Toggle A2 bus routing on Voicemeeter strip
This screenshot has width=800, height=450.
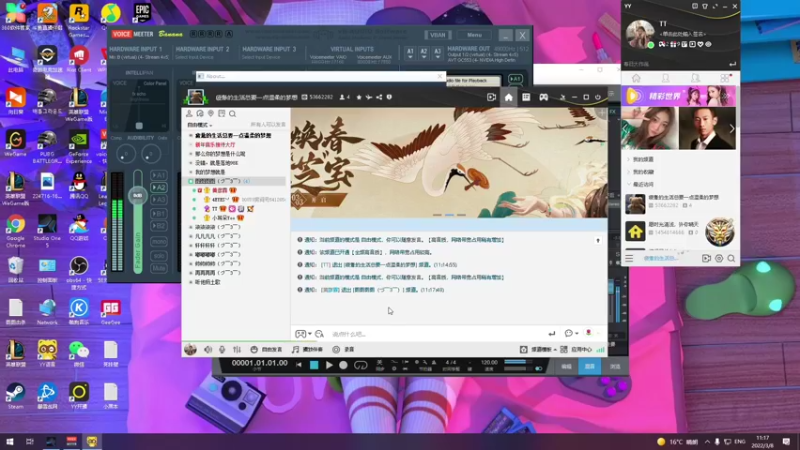tap(159, 187)
